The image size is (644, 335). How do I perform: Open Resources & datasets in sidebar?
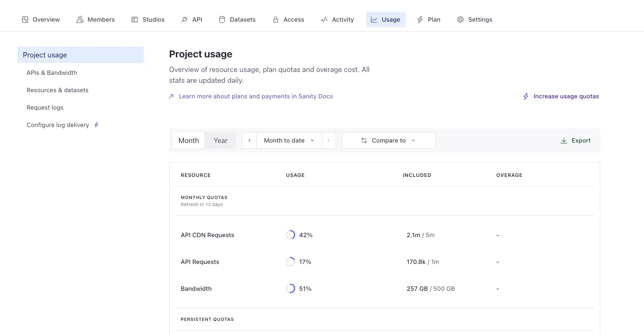point(57,90)
